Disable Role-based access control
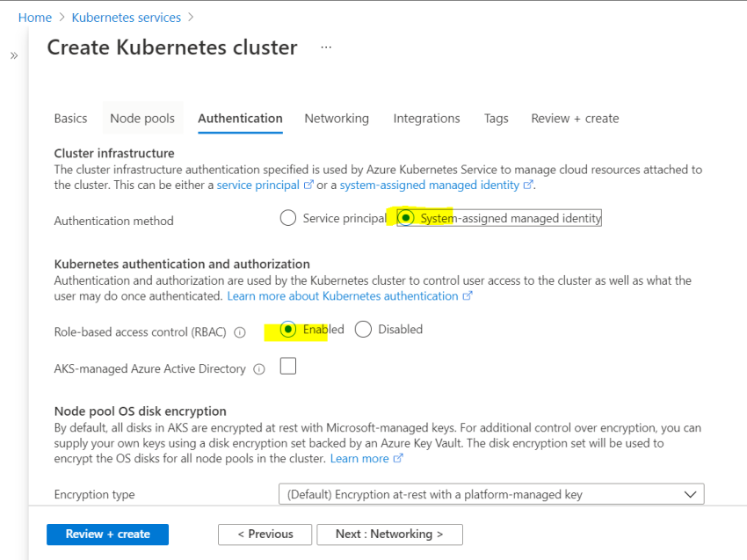The width and height of the screenshot is (747, 560). [x=363, y=329]
